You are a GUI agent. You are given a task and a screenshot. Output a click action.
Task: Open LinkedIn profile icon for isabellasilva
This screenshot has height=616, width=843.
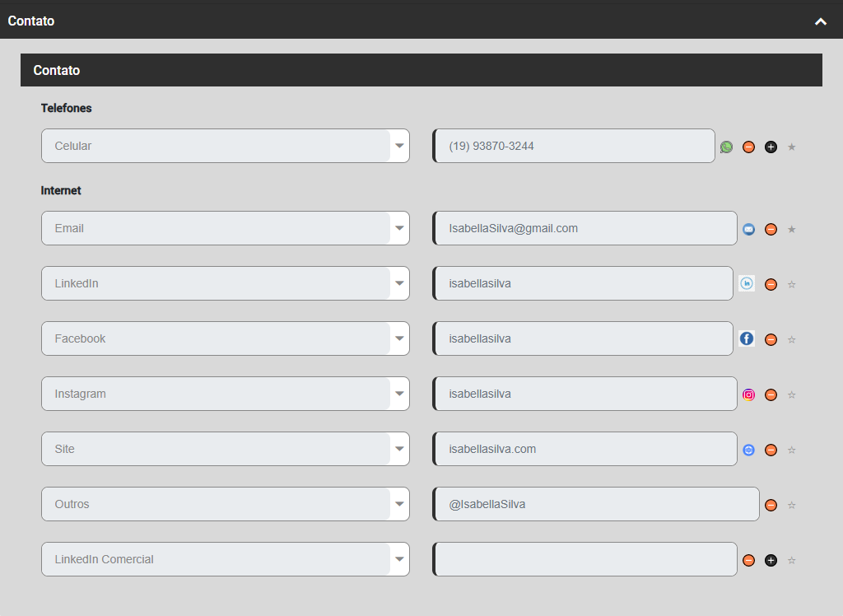tap(746, 283)
